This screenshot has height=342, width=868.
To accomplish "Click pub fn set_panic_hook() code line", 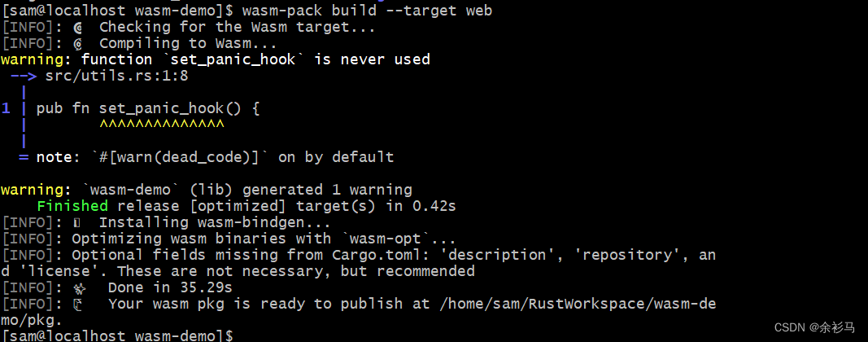I will pos(148,108).
